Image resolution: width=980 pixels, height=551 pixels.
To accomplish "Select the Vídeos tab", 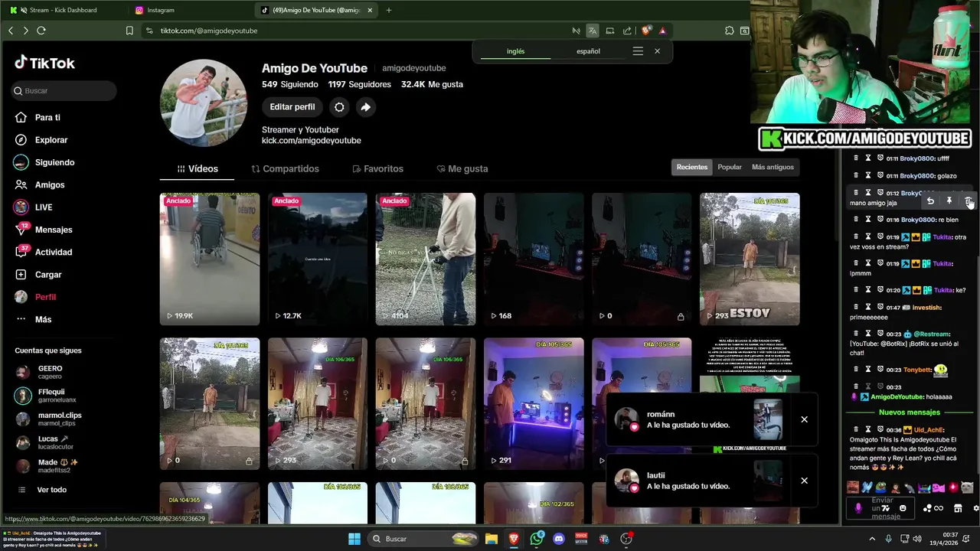I will tap(197, 168).
